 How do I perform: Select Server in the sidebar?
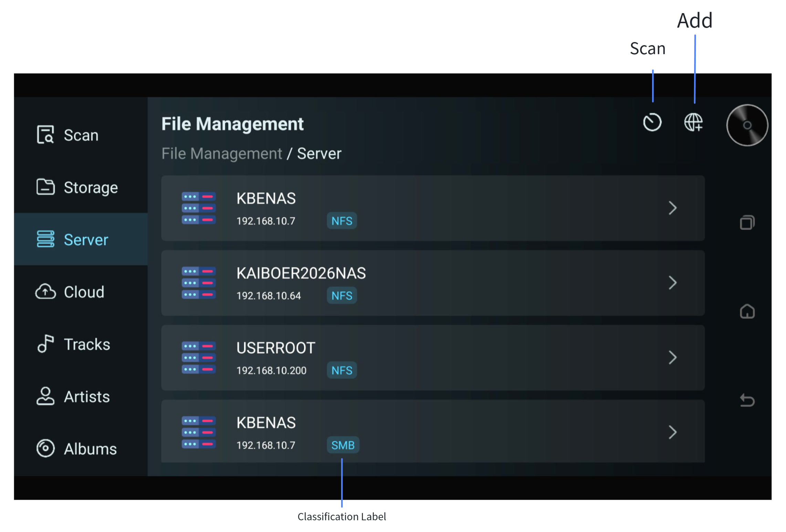click(x=81, y=239)
